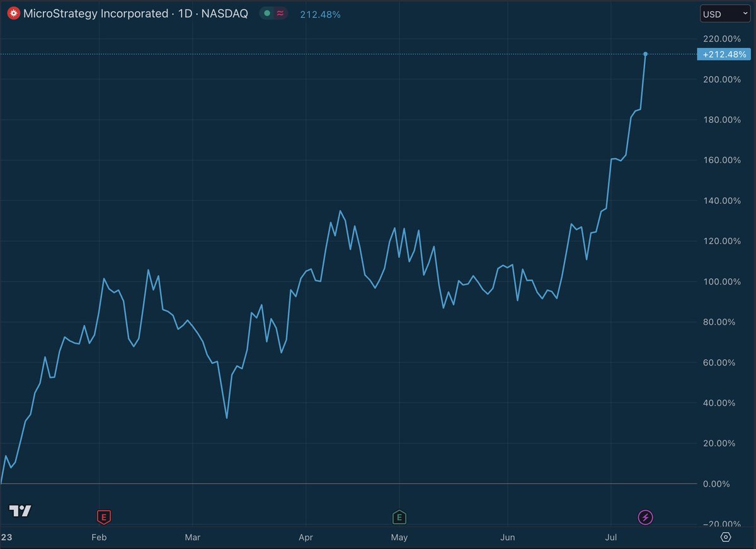756x549 pixels.
Task: Open the USD currency dropdown
Action: point(725,14)
